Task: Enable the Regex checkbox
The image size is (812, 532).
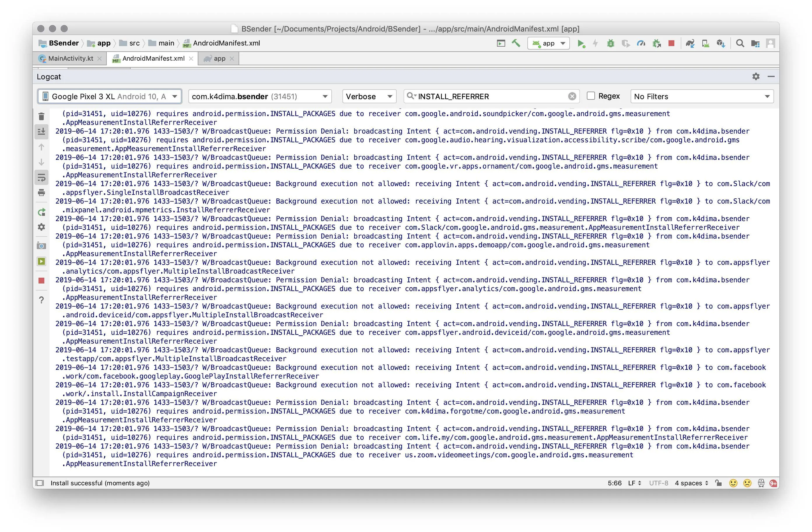Action: click(x=591, y=96)
